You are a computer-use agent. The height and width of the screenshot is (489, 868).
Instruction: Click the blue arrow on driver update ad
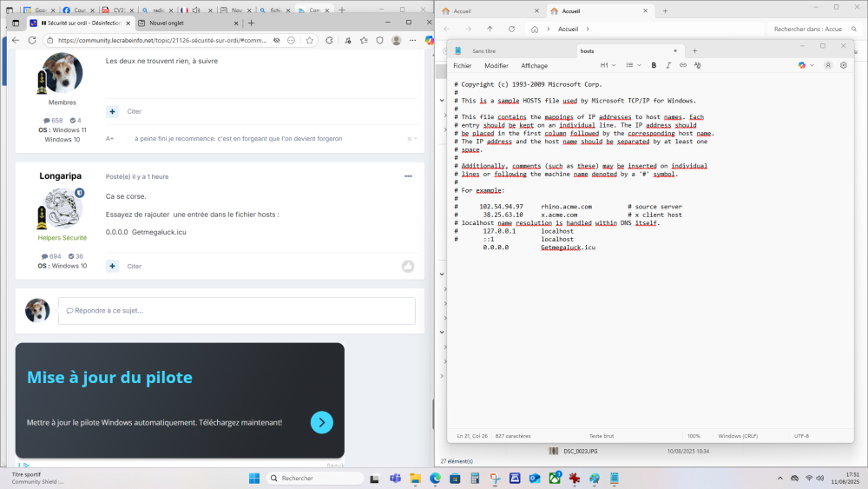point(321,422)
